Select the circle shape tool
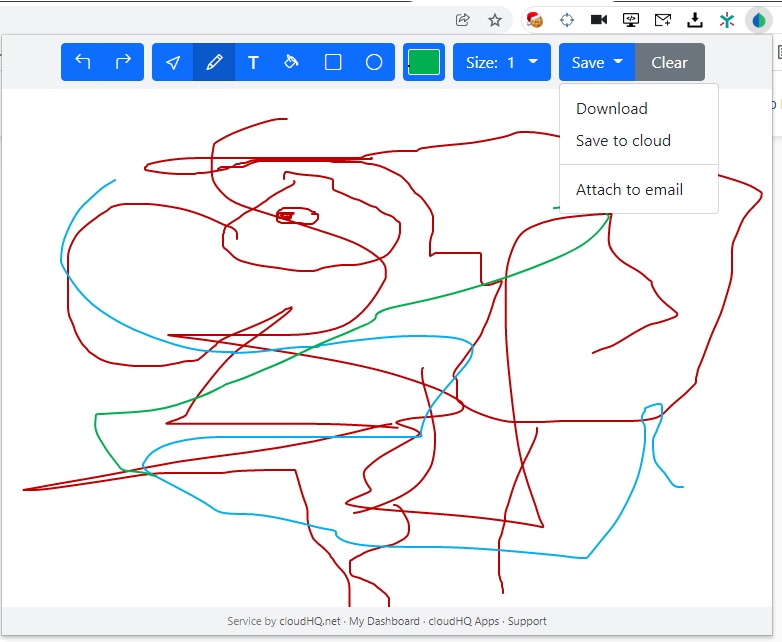Image resolution: width=782 pixels, height=642 pixels. pyautogui.click(x=374, y=62)
